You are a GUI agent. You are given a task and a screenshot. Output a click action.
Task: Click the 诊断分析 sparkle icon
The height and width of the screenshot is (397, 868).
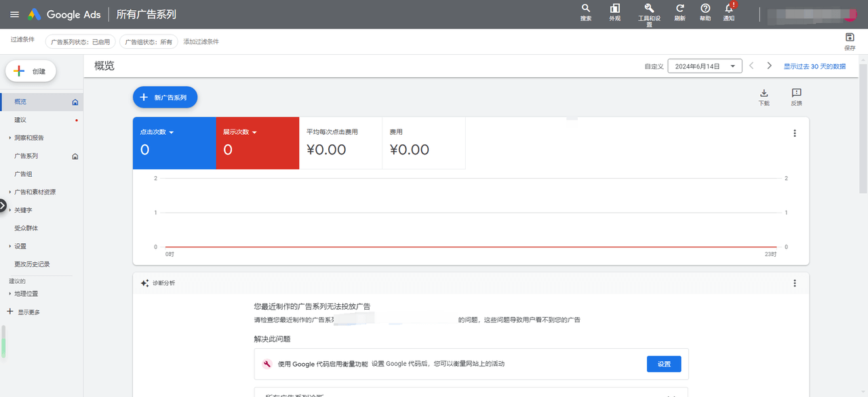[144, 283]
